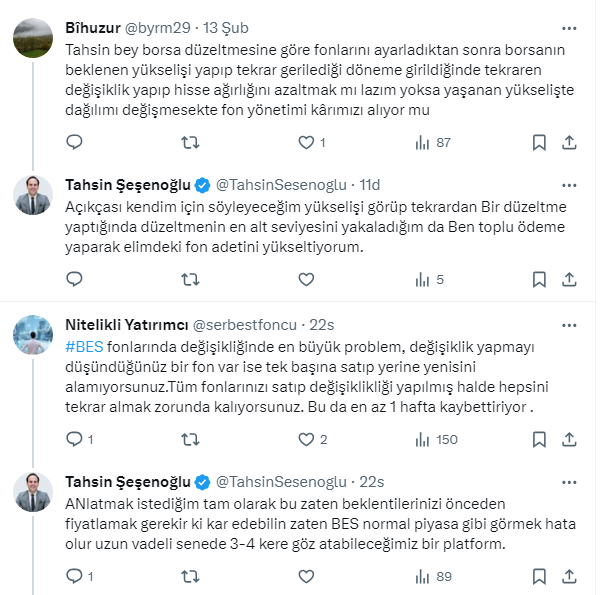This screenshot has height=595, width=604.
Task: Open Nitelikli Yatırımcı's profile name
Action: tap(124, 325)
